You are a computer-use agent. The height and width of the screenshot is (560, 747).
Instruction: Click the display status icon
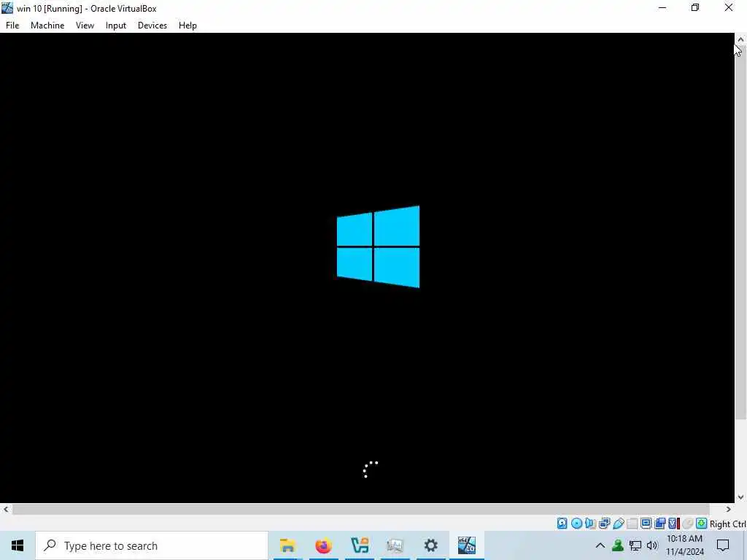pos(646,523)
